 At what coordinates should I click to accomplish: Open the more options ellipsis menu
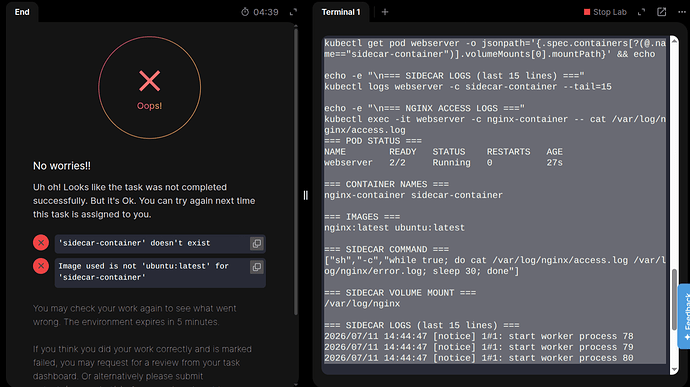click(x=682, y=12)
